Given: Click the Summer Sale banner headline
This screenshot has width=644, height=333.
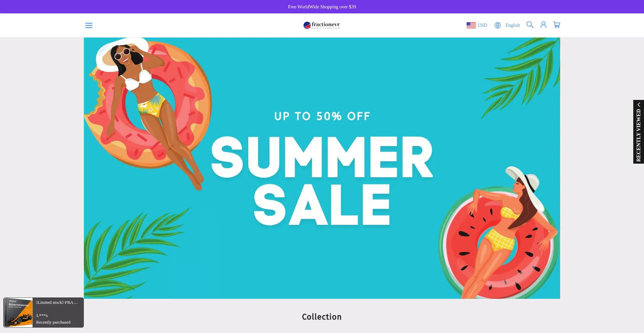Looking at the screenshot, I should pos(322,180).
